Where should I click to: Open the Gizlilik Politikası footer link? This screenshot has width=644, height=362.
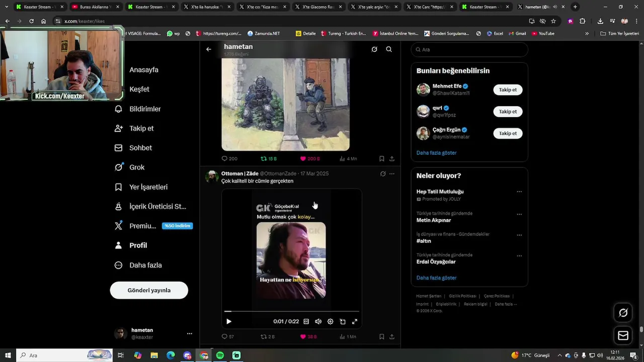(x=462, y=296)
